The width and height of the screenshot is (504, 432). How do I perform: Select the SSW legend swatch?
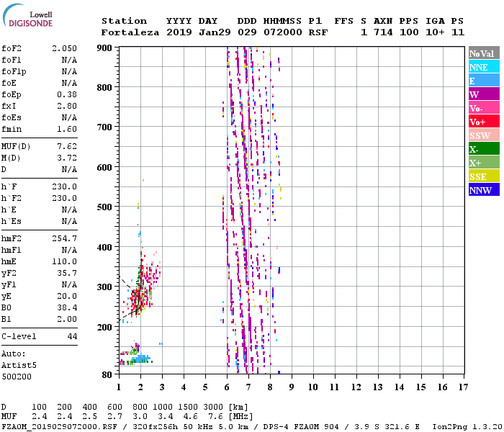(x=484, y=135)
